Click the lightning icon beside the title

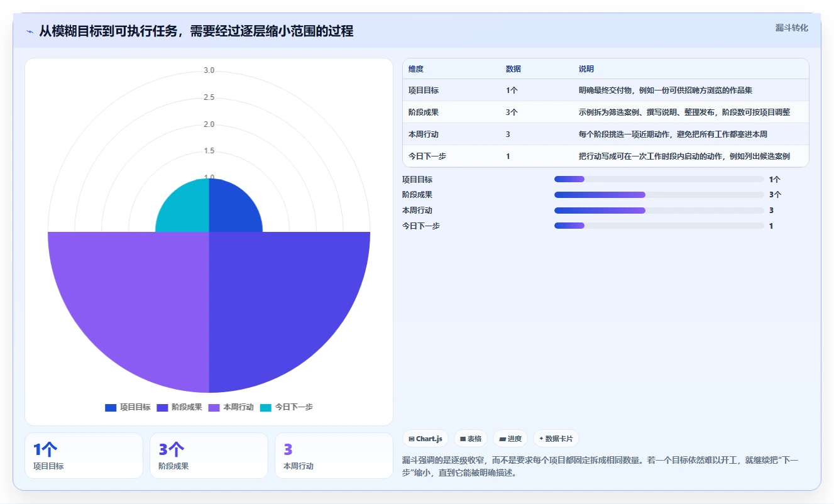[x=30, y=31]
